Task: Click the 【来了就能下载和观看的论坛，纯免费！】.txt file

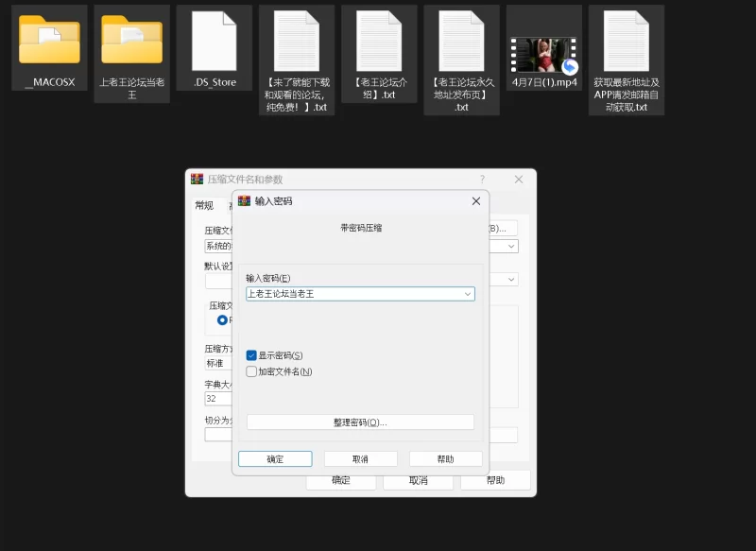Action: 296,41
